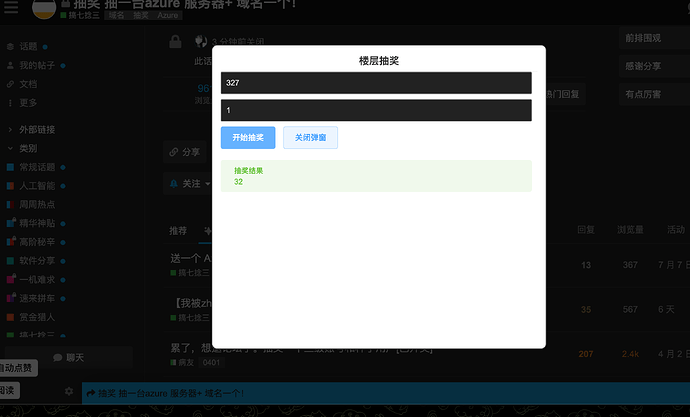Viewport: 690px width, 417px height.
Task: Sort topics by 回复 column
Action: coord(586,230)
